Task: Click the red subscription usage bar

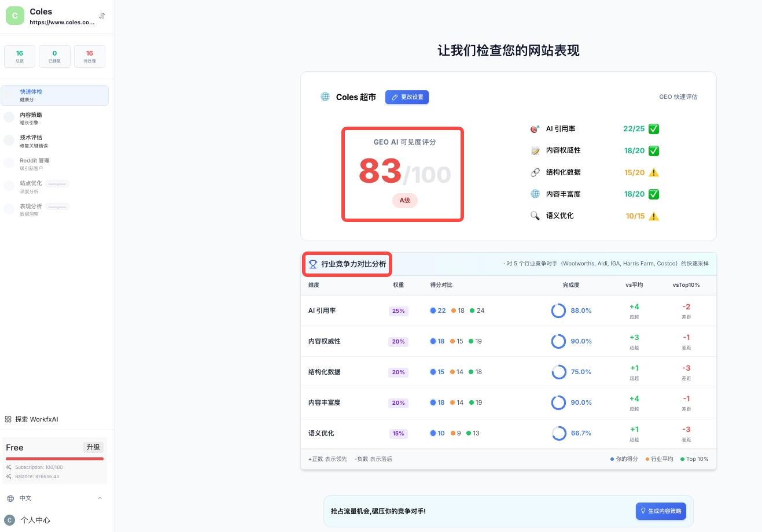Action: [54, 459]
